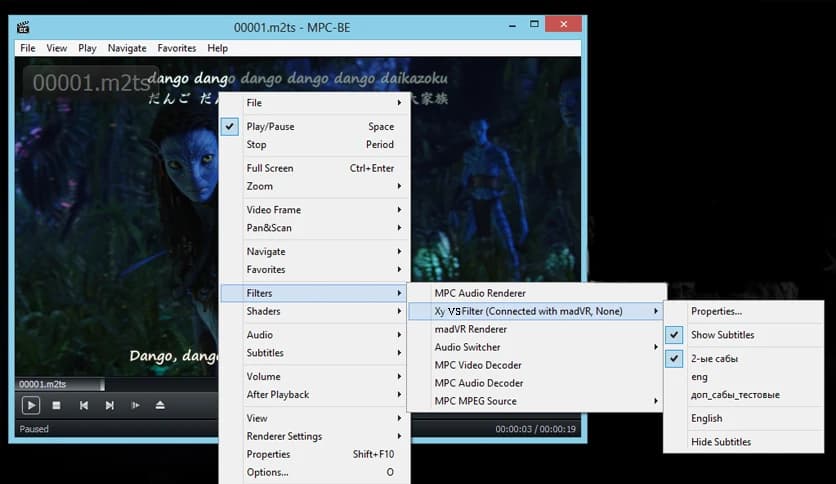Open xy-VSFilter Properties...
Viewport: 836px width, 484px height.
(x=744, y=311)
